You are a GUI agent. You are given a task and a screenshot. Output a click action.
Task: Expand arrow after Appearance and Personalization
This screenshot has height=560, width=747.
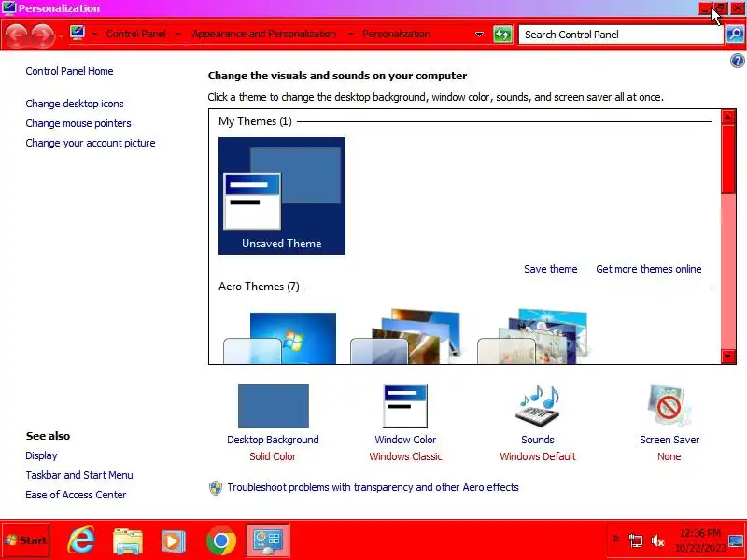(x=351, y=35)
